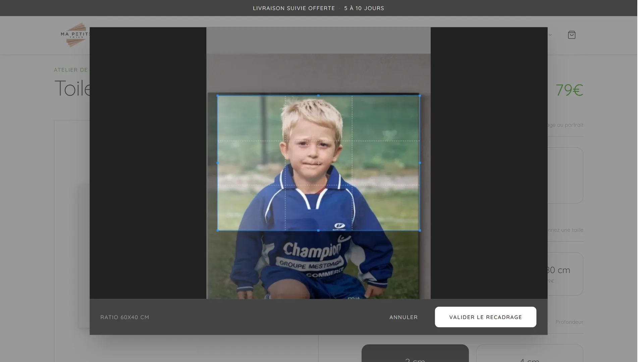The width and height of the screenshot is (644, 362).
Task: Click the Valider le recadrage button
Action: coord(485,317)
